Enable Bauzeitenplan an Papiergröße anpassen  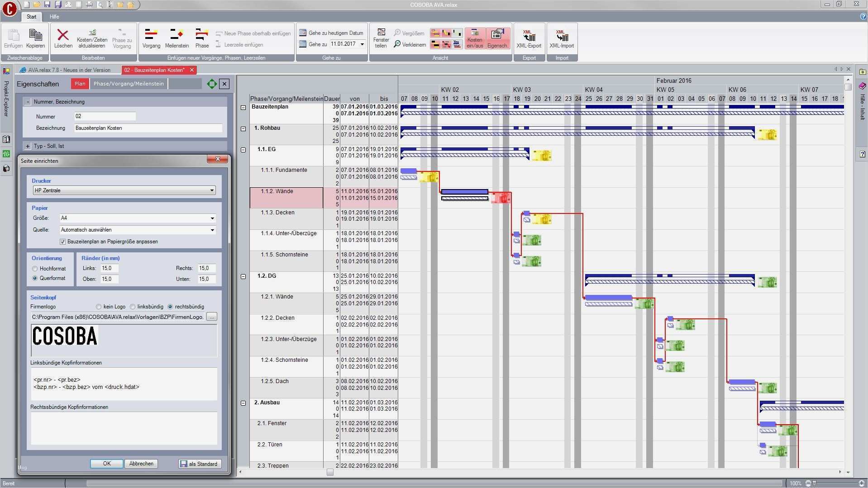click(63, 242)
